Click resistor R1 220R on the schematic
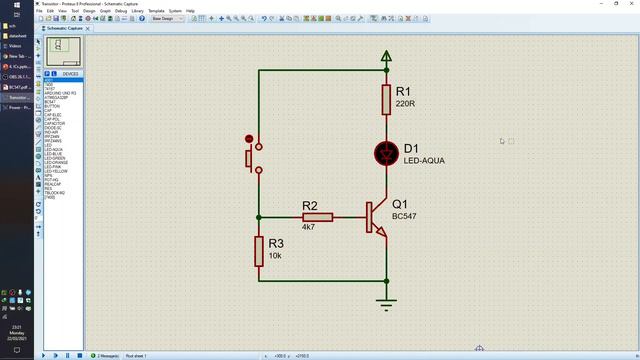The height and width of the screenshot is (360, 640). pos(386,100)
